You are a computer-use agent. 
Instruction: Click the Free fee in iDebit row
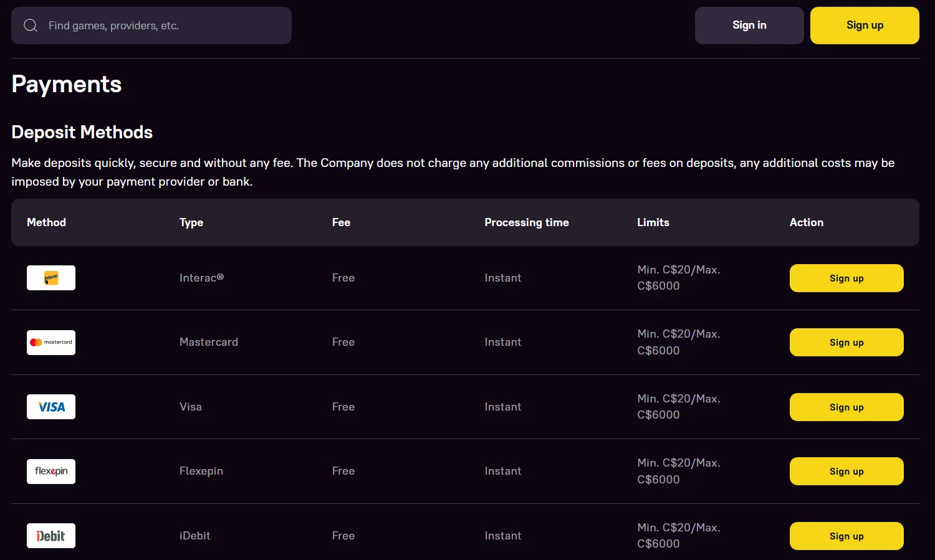[x=343, y=536]
